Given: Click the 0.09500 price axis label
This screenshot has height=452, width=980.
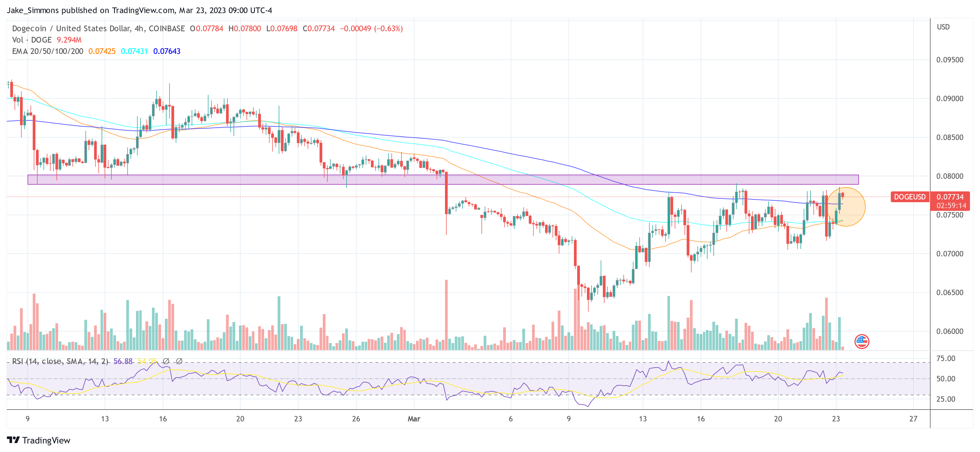Looking at the screenshot, I should pos(950,60).
